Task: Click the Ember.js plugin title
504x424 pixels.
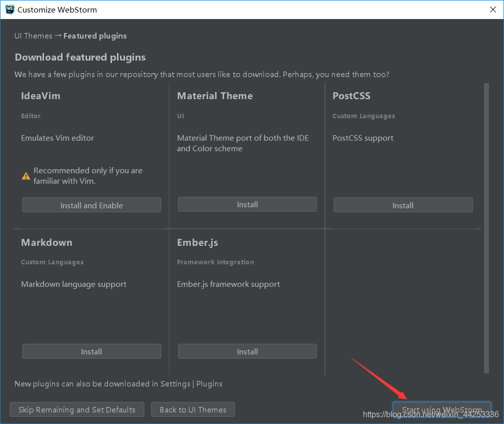Action: 197,243
